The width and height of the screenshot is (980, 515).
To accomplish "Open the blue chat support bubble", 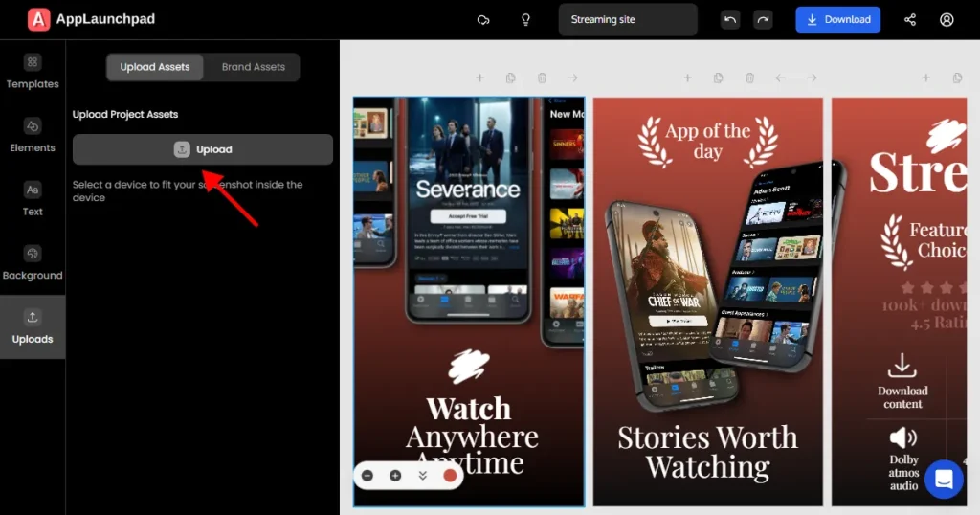I will tap(944, 480).
